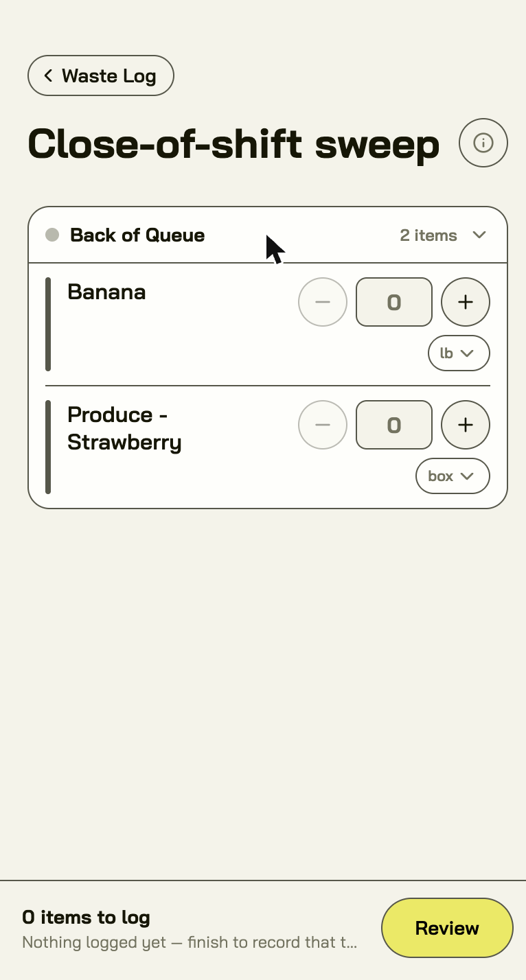Decrease Banana quantity with minus icon
Viewport: 526px width, 980px height.
point(323,302)
